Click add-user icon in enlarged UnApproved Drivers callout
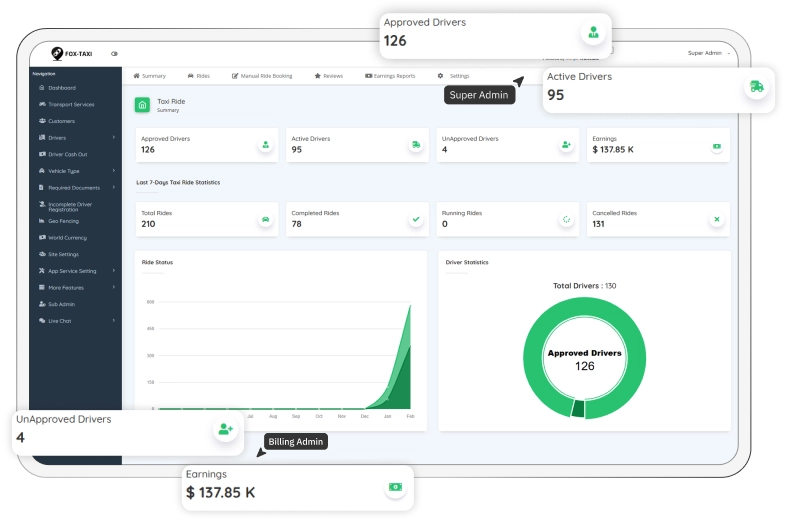This screenshot has height=524, width=787. click(225, 429)
